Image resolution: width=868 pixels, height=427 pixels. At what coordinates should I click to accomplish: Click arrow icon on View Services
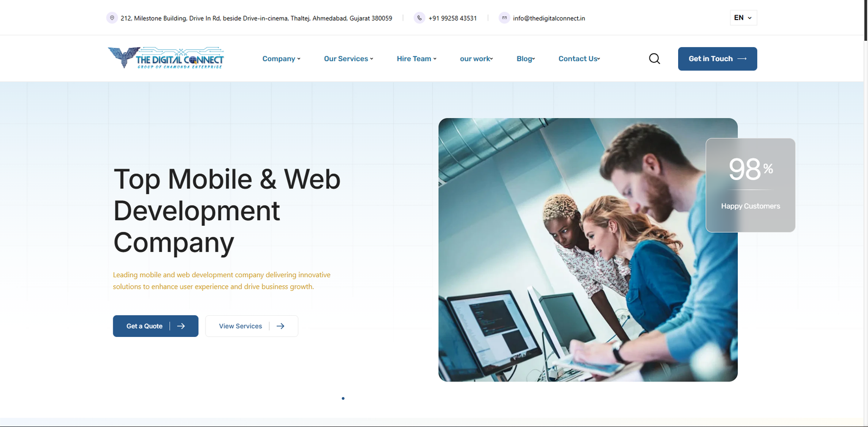point(280,326)
